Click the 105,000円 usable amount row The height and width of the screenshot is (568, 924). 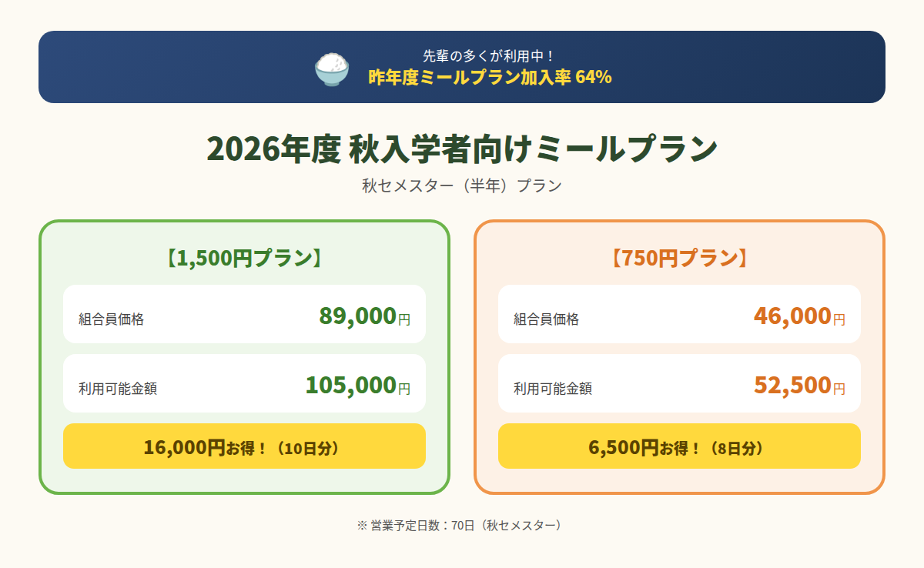point(244,383)
